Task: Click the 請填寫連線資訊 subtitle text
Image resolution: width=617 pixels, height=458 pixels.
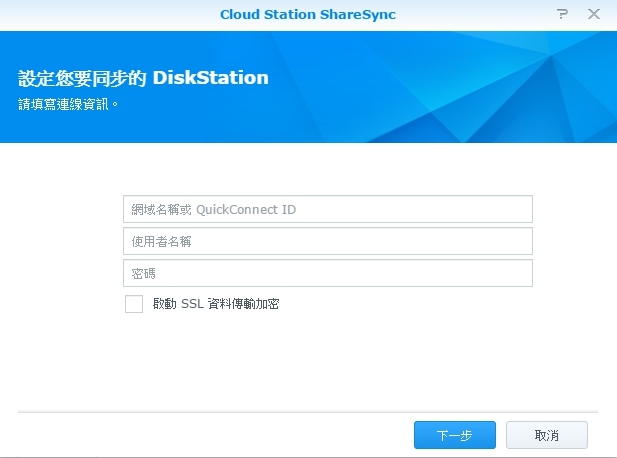Action: [x=69, y=104]
